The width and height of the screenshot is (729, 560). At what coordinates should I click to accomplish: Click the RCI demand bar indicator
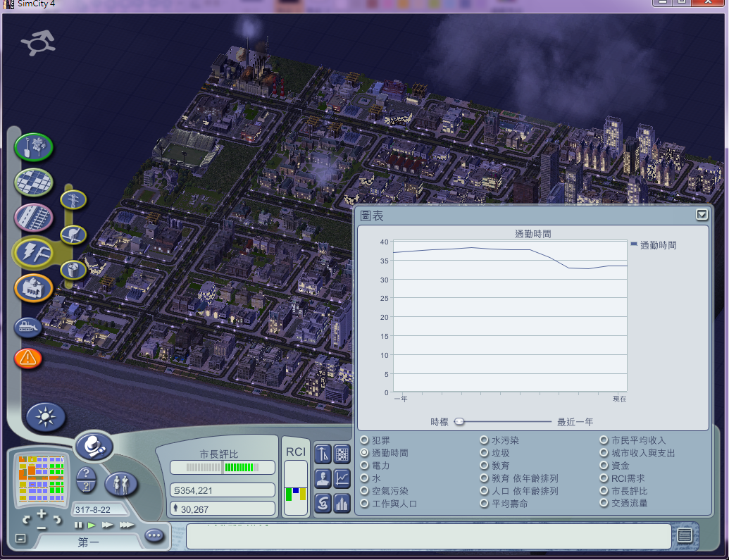296,488
